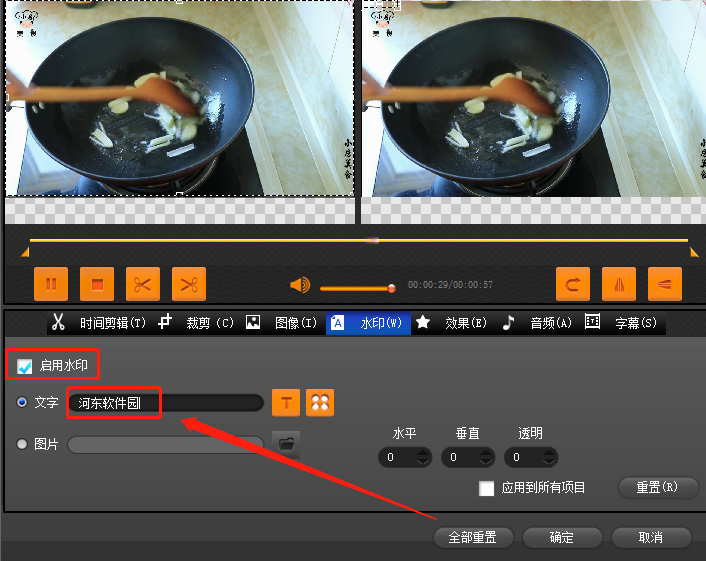Increase the 垂直 value
Viewport: 706px width, 561px height.
[486, 452]
